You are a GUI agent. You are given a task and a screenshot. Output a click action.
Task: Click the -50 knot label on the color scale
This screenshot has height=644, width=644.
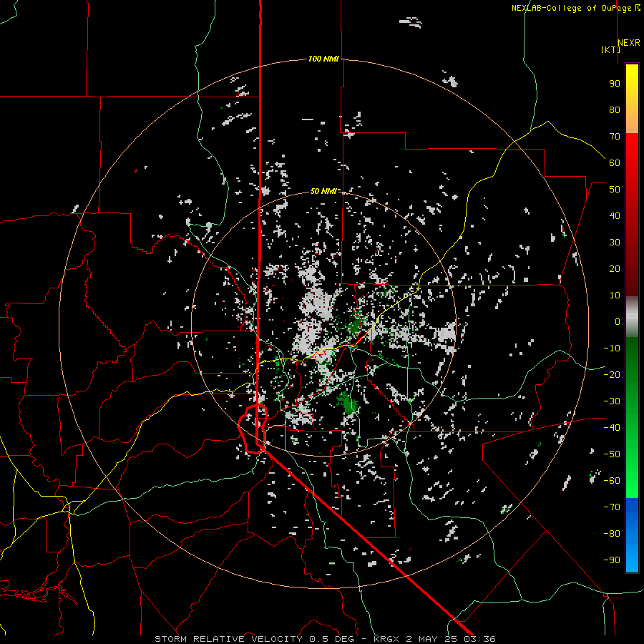pyautogui.click(x=612, y=454)
